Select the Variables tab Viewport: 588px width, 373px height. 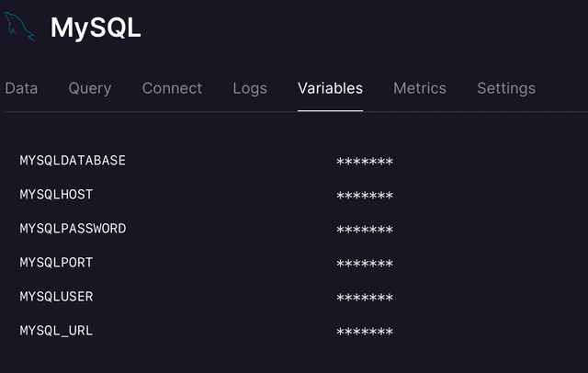pos(330,88)
